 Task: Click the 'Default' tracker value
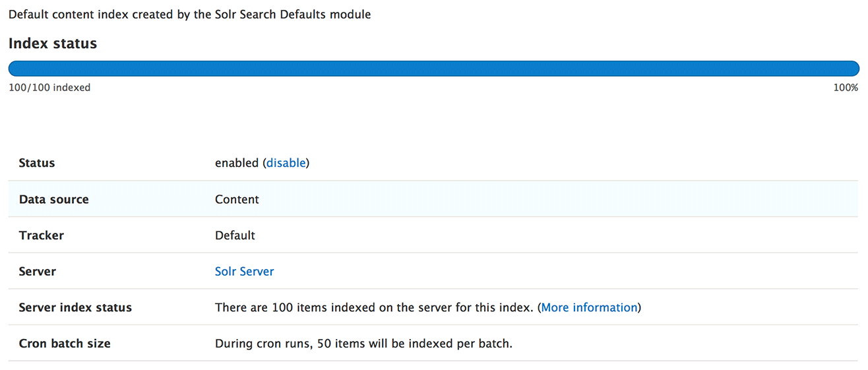(x=235, y=235)
